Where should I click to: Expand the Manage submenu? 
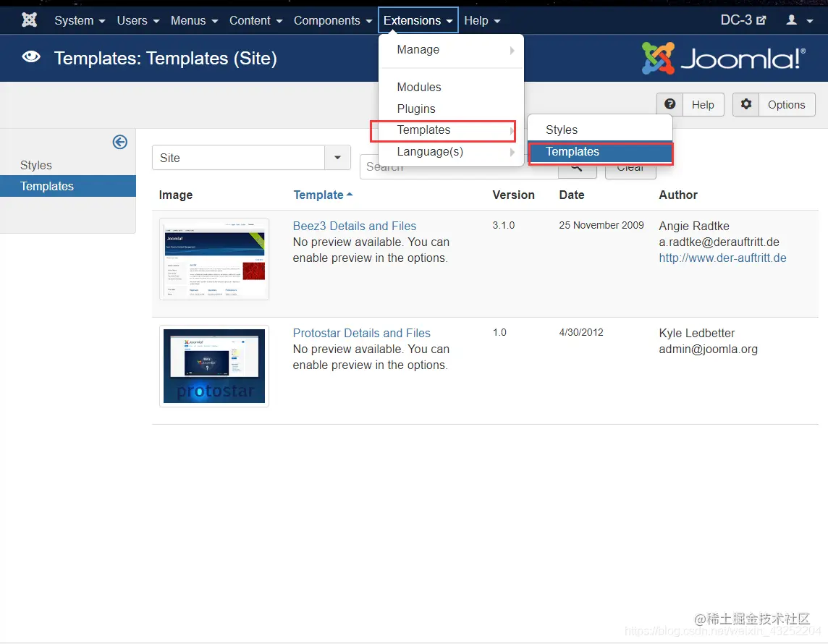(x=451, y=50)
